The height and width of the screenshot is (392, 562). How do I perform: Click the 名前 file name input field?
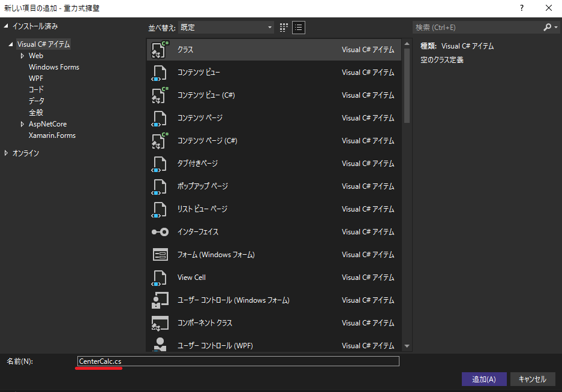click(238, 361)
